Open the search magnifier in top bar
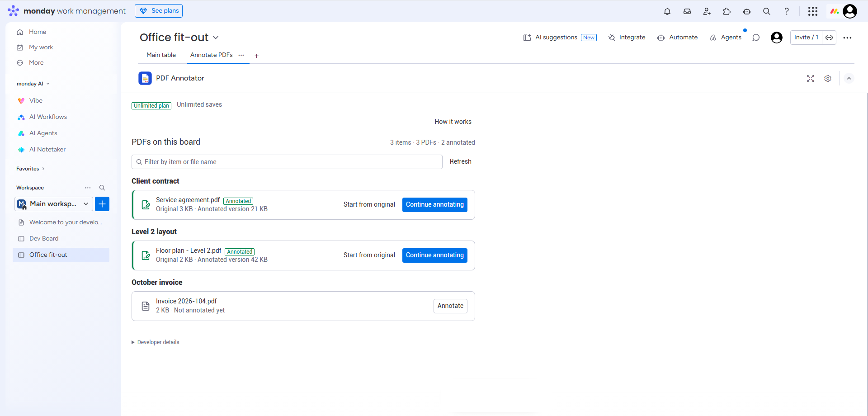 (x=767, y=11)
